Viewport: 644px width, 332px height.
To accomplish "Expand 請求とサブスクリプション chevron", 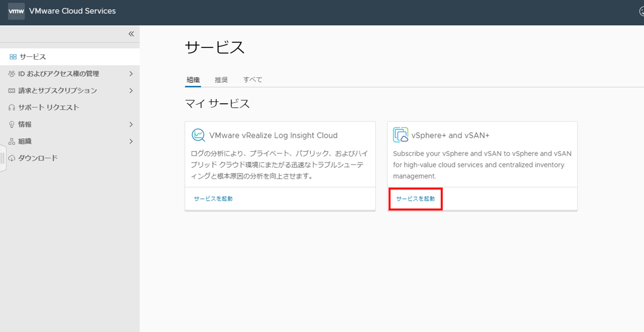I will click(131, 91).
